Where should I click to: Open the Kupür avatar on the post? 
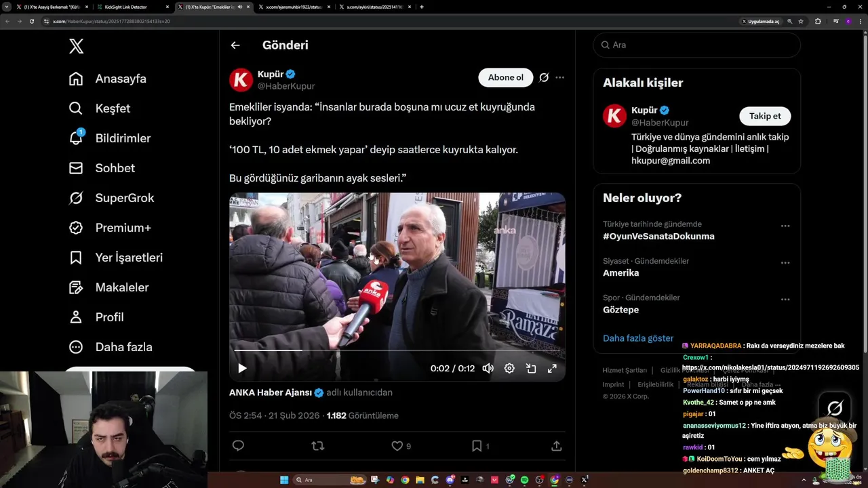tap(241, 80)
